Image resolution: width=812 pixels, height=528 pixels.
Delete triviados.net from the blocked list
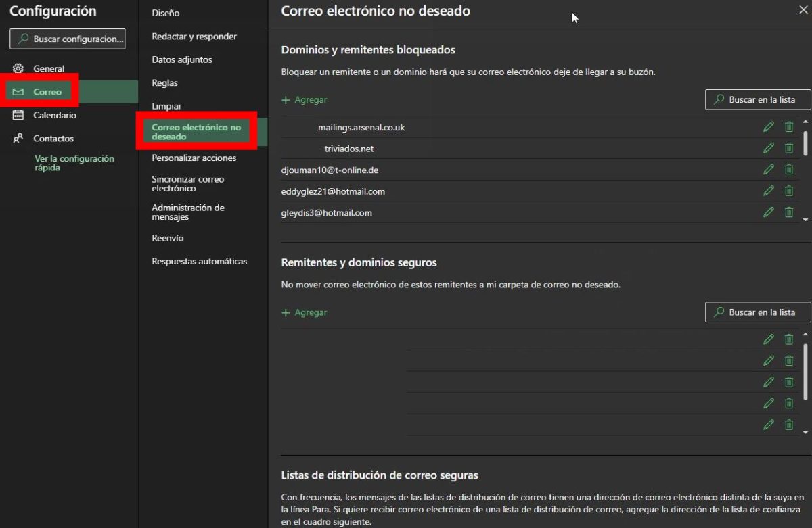point(788,149)
